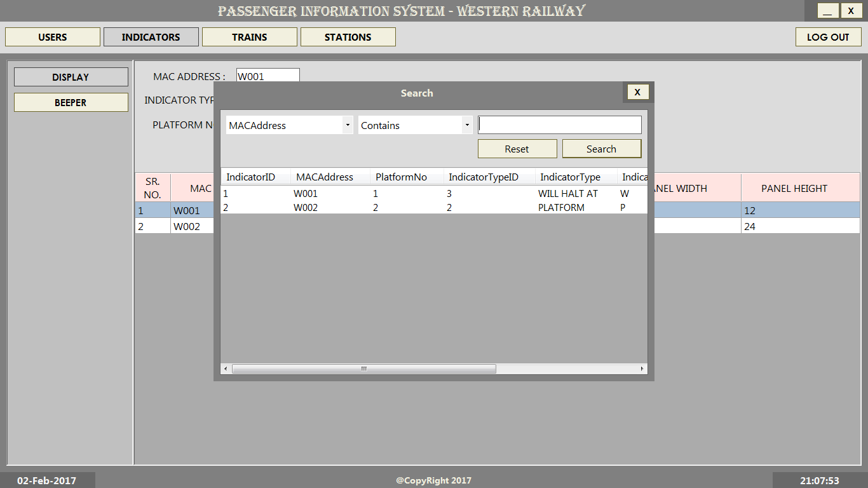
Task: Close the Search dialog
Action: (637, 92)
